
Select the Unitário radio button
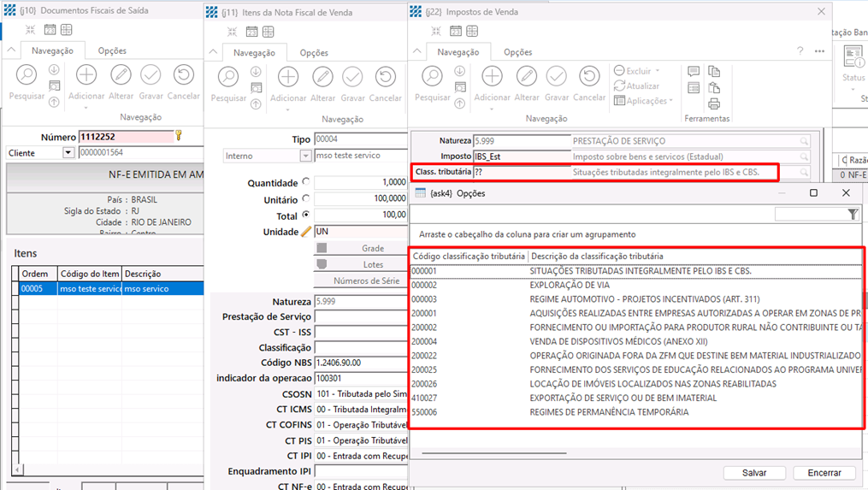(306, 198)
